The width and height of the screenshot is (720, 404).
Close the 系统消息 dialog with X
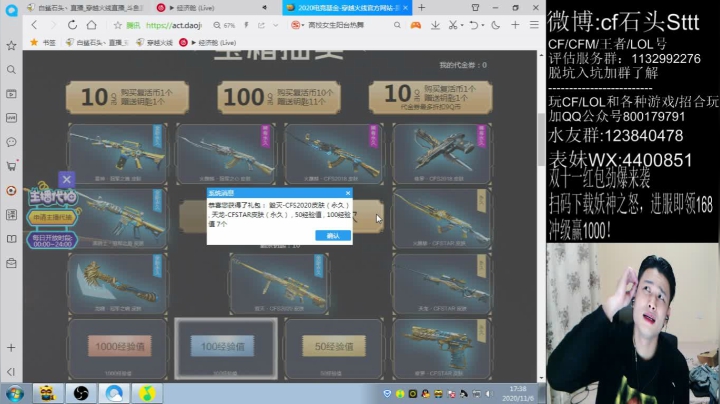click(348, 193)
